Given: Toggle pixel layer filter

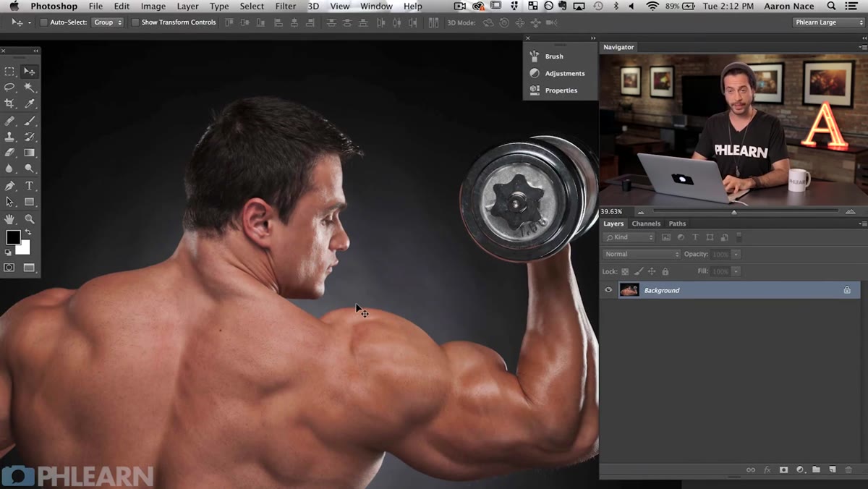Looking at the screenshot, I should (x=666, y=237).
